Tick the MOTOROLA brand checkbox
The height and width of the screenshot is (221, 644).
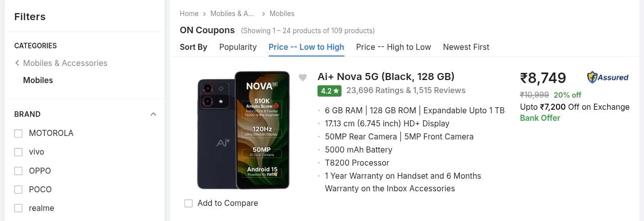click(x=19, y=133)
